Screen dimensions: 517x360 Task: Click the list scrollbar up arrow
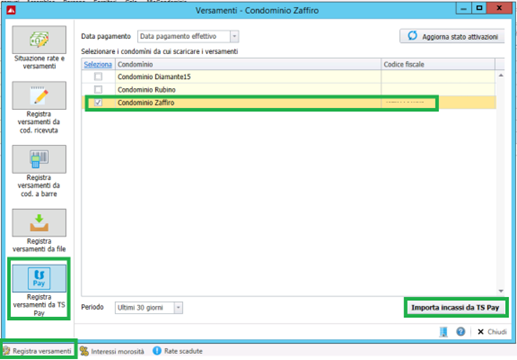click(501, 76)
